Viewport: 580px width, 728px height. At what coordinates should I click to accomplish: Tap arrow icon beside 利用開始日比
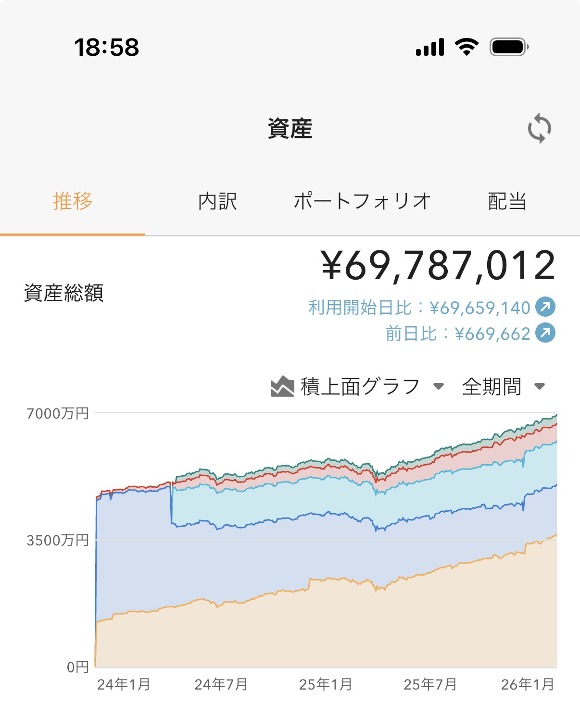pyautogui.click(x=545, y=307)
